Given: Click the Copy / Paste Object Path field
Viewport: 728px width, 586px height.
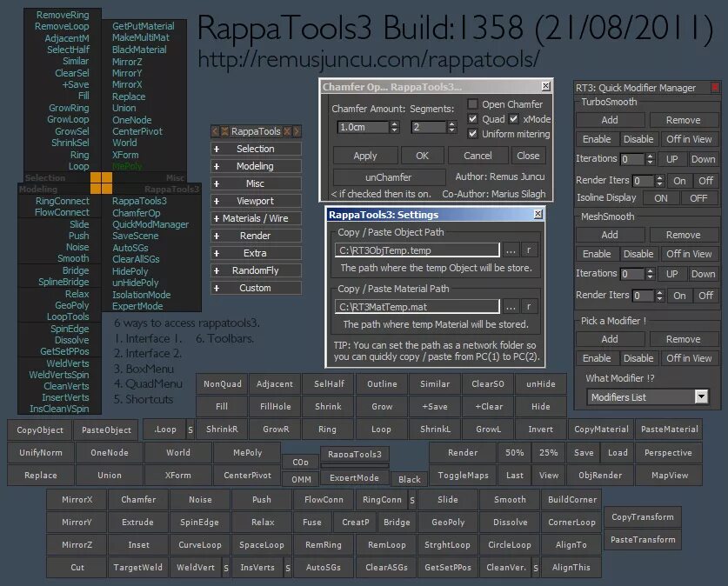Looking at the screenshot, I should click(417, 250).
